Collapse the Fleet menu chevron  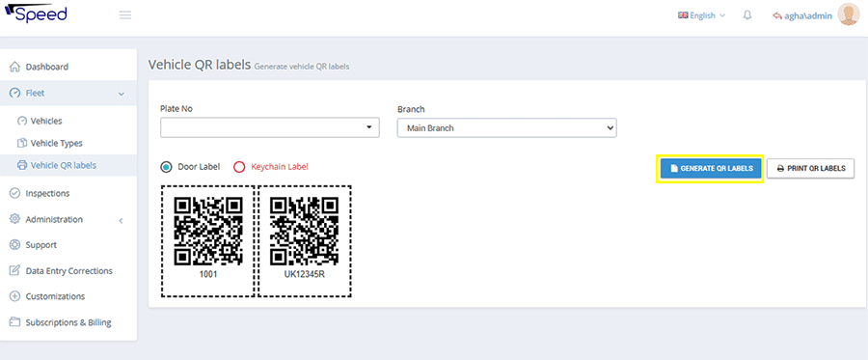[122, 94]
